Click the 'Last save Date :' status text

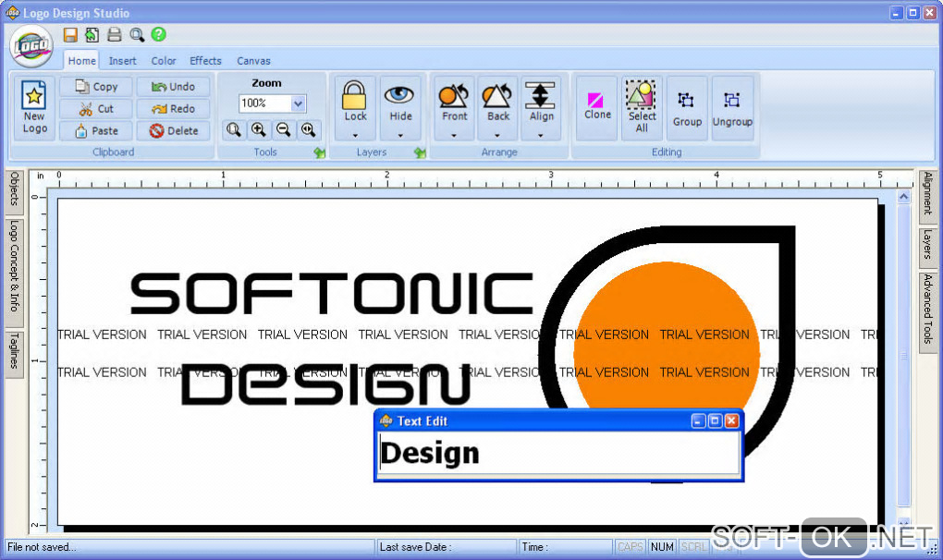(415, 547)
